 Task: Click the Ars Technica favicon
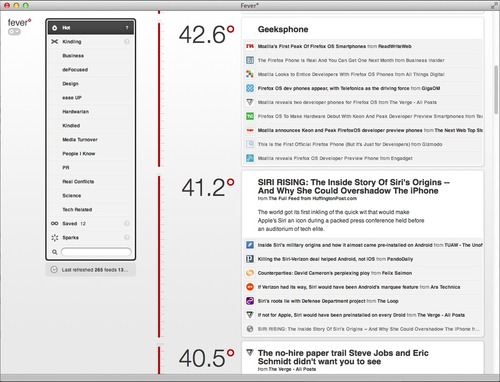point(250,287)
